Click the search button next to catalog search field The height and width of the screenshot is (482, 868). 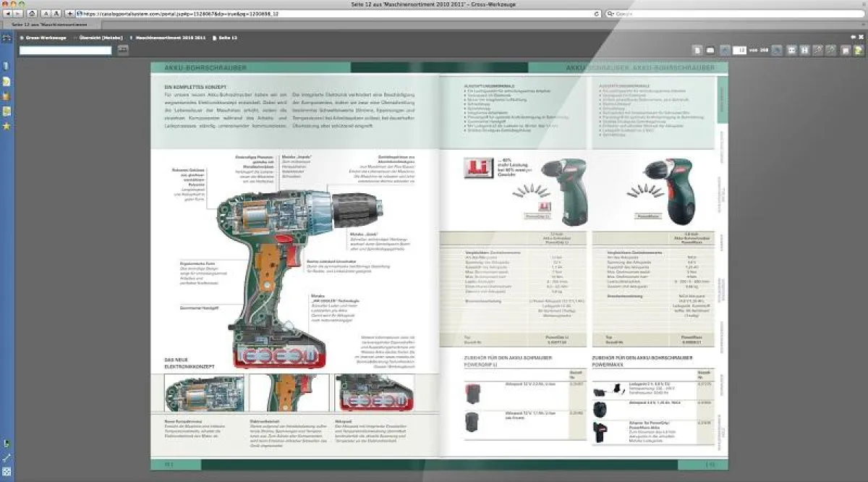click(122, 50)
